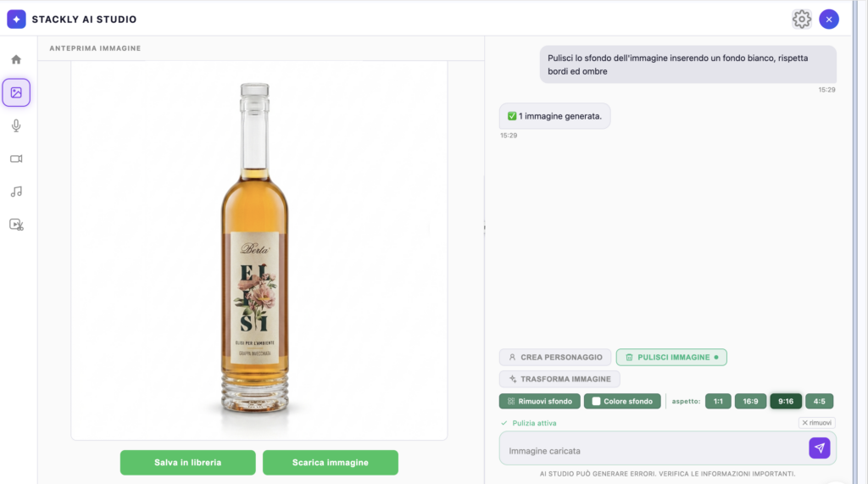Viewport: 868px width, 484px height.
Task: Open the settings gear
Action: tap(802, 19)
